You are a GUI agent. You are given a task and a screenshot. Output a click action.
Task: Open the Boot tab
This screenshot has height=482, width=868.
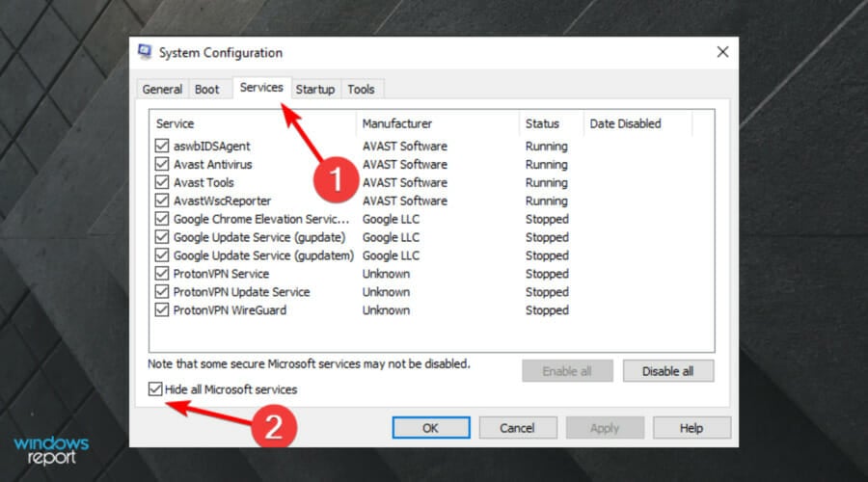click(x=207, y=89)
